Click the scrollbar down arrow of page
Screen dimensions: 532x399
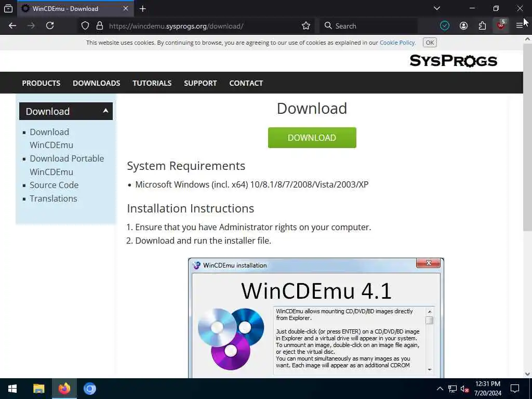pos(527,374)
